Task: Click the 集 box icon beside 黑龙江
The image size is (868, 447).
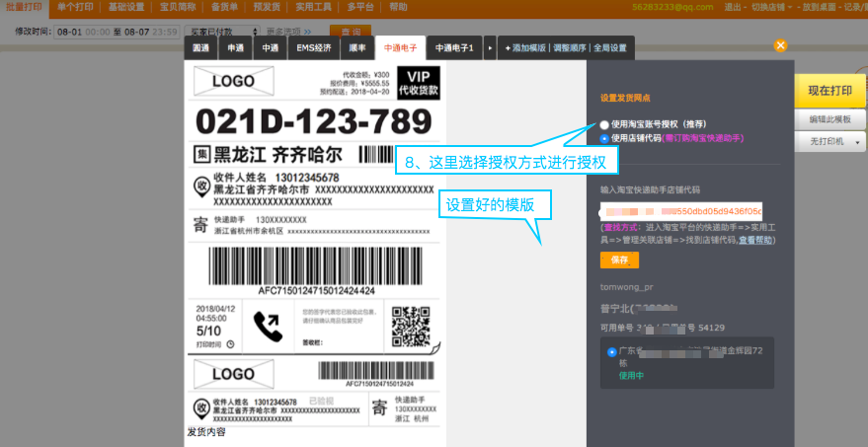Action: coord(200,154)
